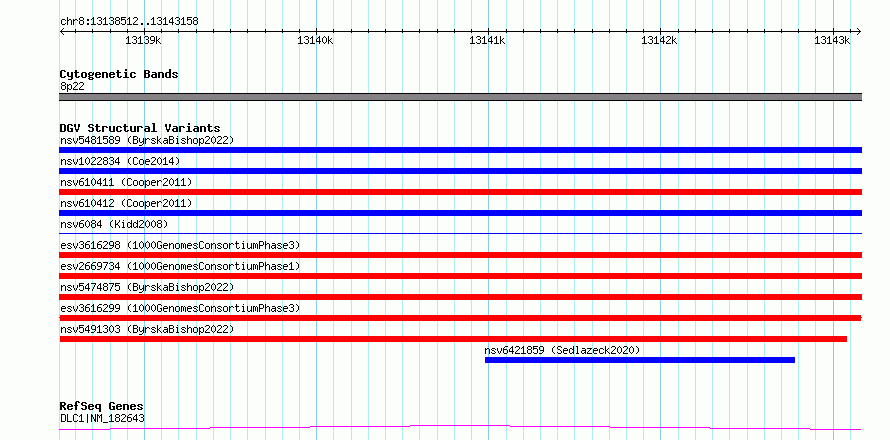Click the nsv5481589 (ByrskaBishop2022) label
Image resolution: width=890 pixels, height=440 pixels.
[147, 140]
